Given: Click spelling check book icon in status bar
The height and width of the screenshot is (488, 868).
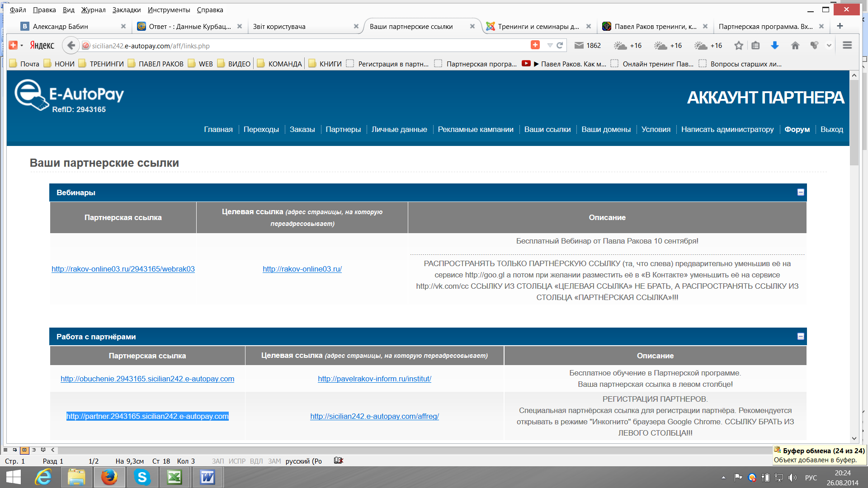Looking at the screenshot, I should pyautogui.click(x=339, y=460).
